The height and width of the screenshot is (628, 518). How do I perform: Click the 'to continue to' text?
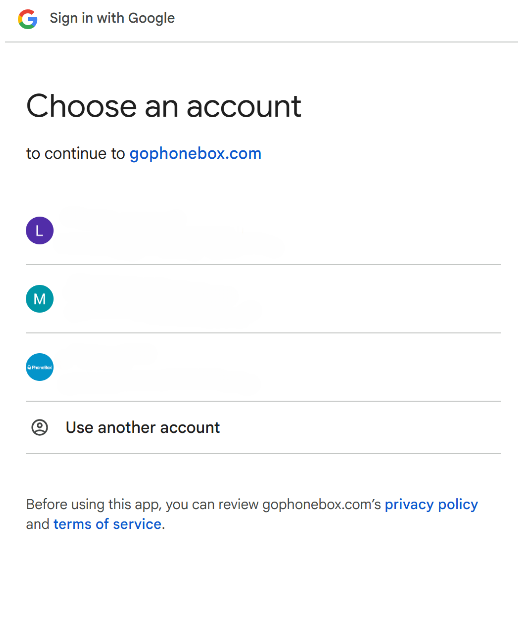click(76, 154)
